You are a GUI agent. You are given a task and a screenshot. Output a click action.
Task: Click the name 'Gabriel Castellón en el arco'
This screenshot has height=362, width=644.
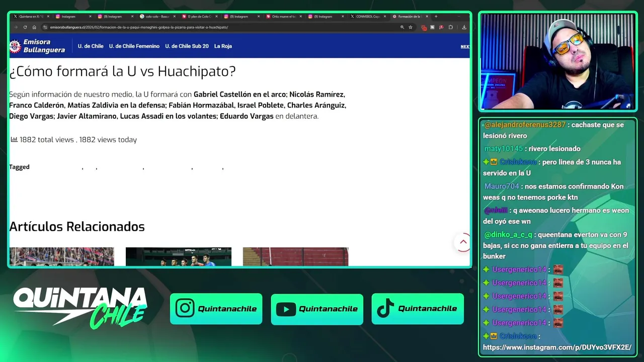[239, 95]
